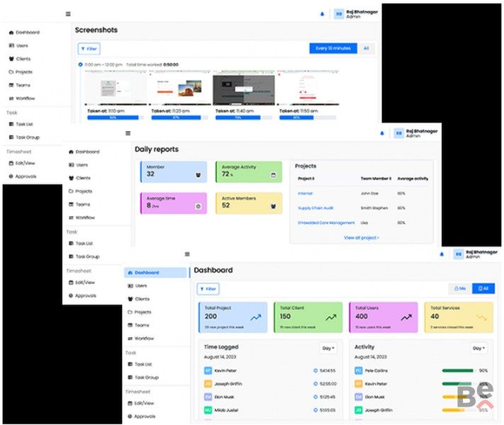Image resolution: width=504 pixels, height=425 pixels.
Task: Open Workflow in the Screenshots window sidebar
Action: [x=26, y=98]
